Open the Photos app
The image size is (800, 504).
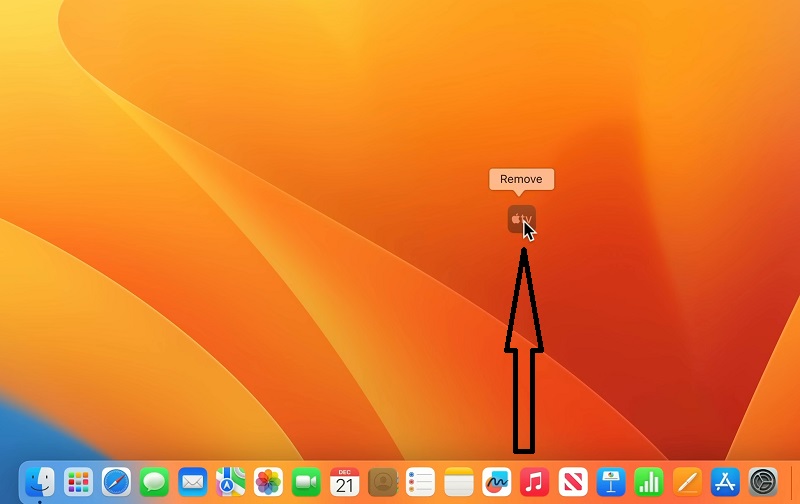[x=268, y=482]
